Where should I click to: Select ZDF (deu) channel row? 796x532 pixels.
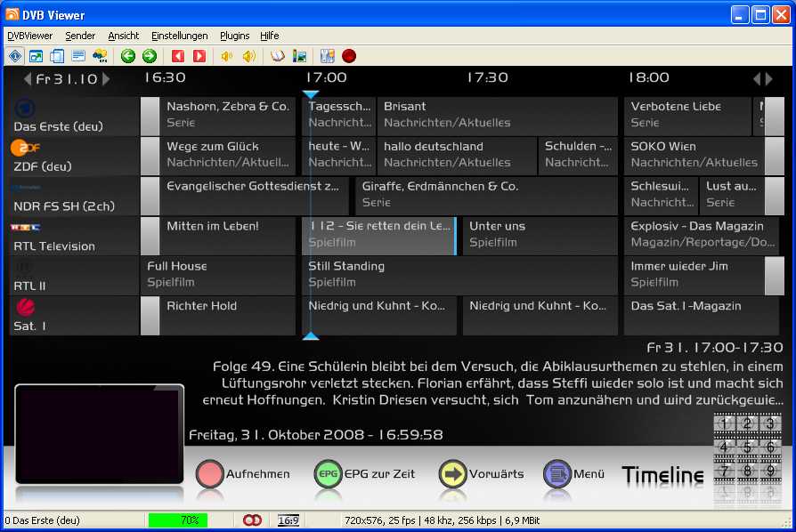[x=74, y=157]
